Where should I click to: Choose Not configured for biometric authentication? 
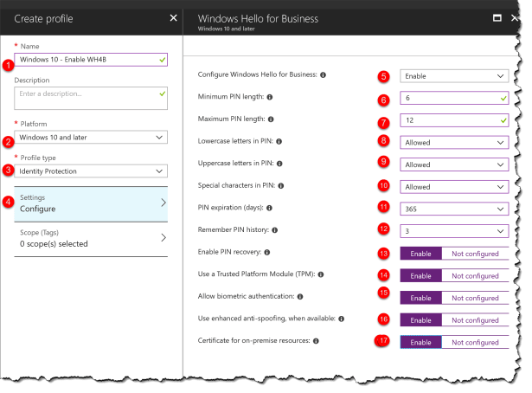tap(474, 298)
